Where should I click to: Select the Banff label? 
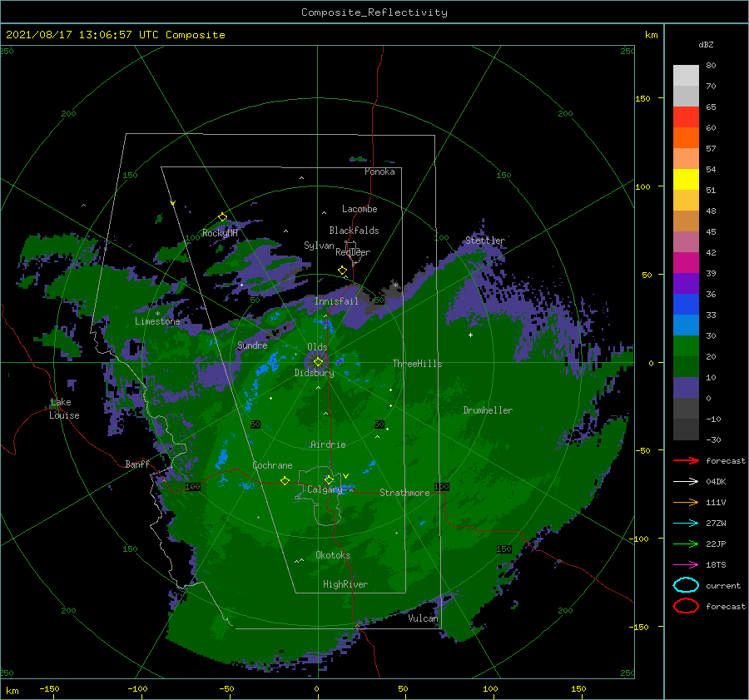tap(137, 464)
